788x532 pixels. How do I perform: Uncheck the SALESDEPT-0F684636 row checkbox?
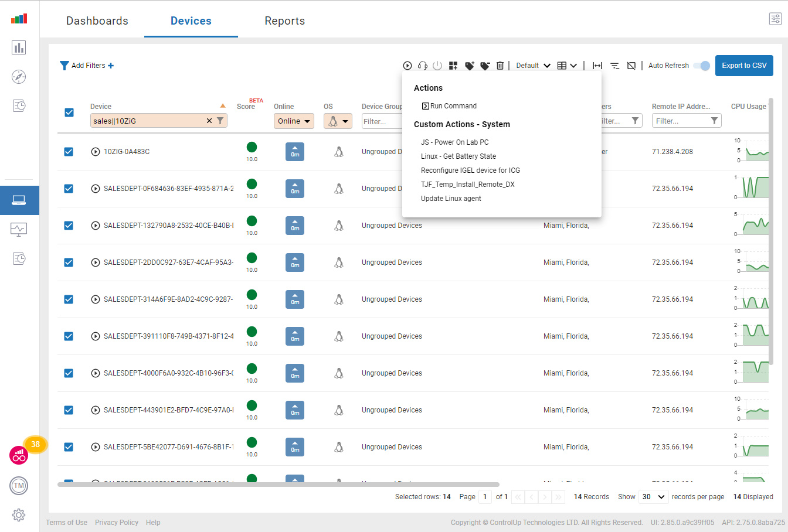69,189
